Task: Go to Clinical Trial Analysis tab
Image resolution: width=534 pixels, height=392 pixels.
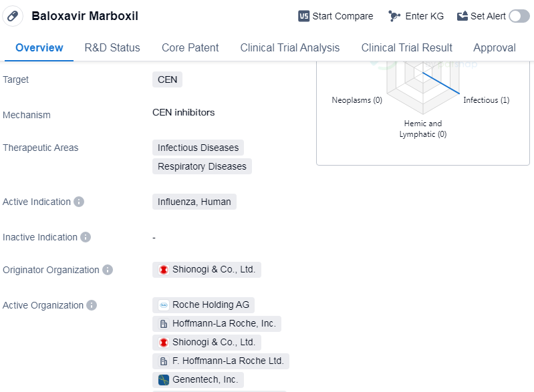Action: (x=290, y=48)
